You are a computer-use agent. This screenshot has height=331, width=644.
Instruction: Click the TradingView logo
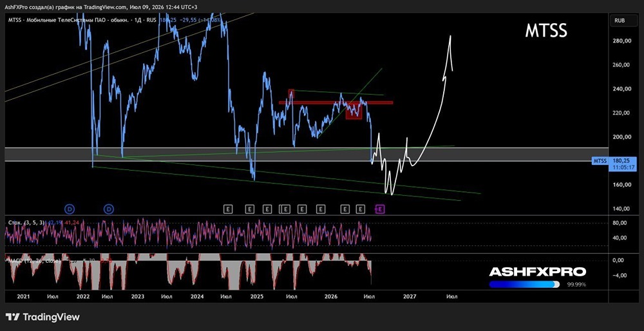tap(43, 317)
